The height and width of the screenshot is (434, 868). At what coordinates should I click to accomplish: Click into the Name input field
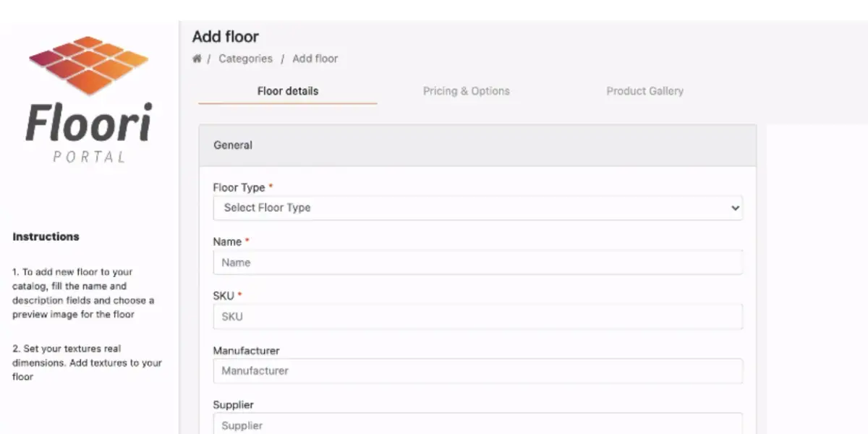pos(478,263)
